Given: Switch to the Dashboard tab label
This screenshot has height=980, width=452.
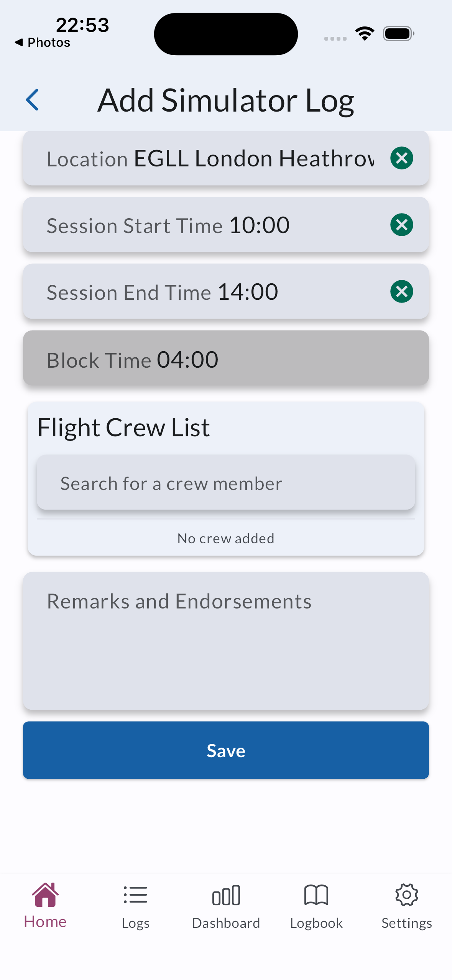Looking at the screenshot, I should coord(226,923).
